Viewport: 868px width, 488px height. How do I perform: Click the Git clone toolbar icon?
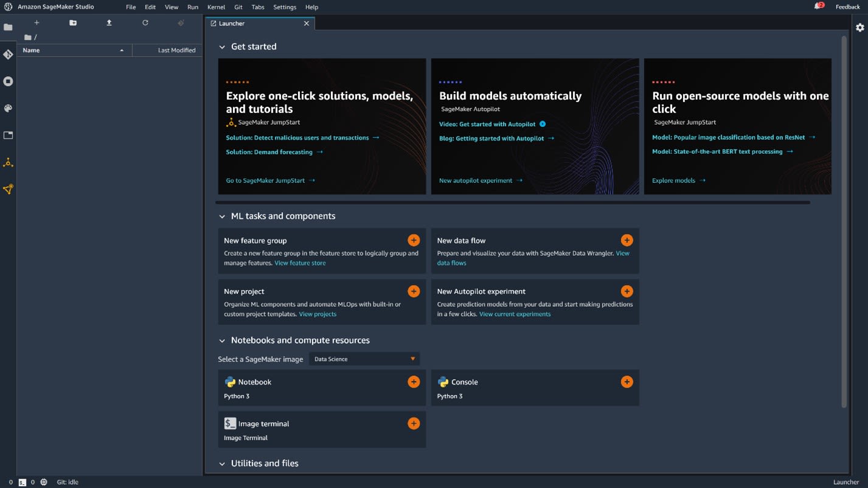click(x=181, y=22)
